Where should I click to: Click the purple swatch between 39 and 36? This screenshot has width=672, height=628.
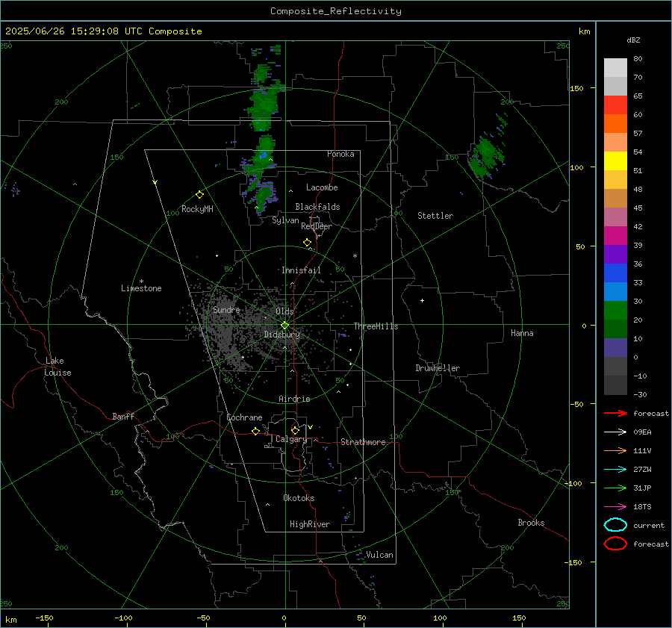coord(615,254)
